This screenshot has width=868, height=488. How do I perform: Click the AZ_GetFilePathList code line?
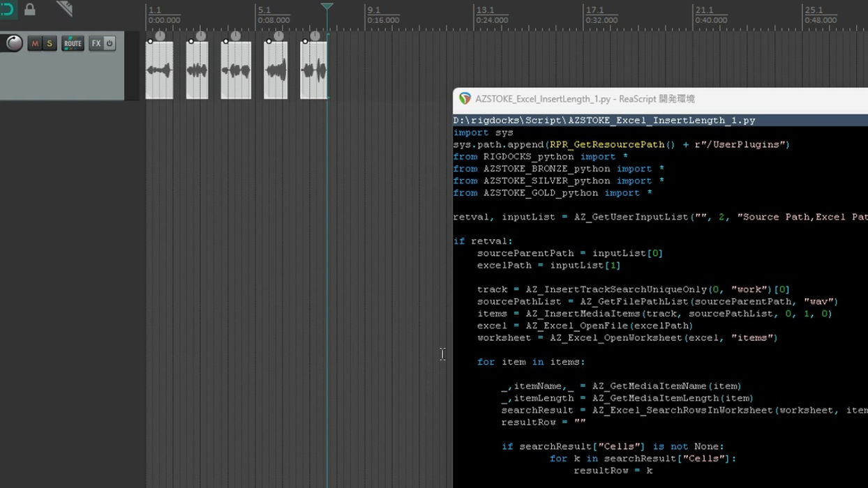coord(657,301)
